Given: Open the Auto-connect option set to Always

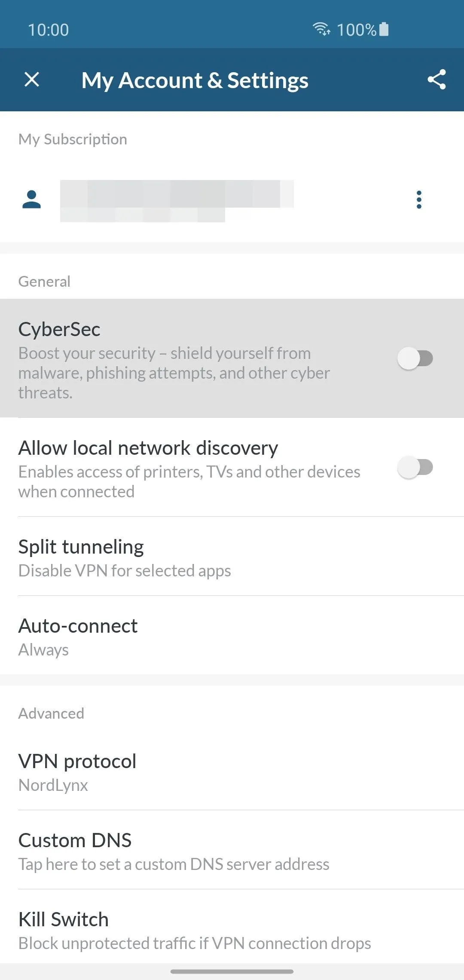Looking at the screenshot, I should coord(232,635).
